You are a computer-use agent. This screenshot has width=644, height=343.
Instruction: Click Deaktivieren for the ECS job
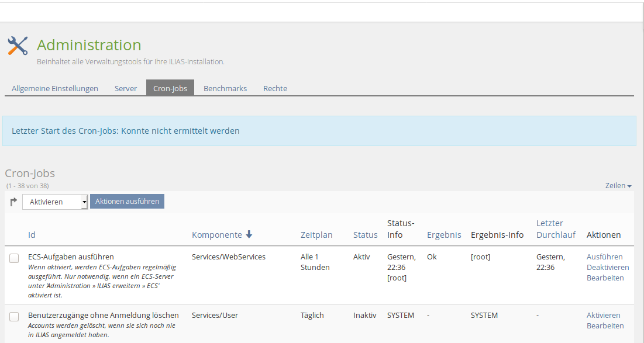coord(608,267)
